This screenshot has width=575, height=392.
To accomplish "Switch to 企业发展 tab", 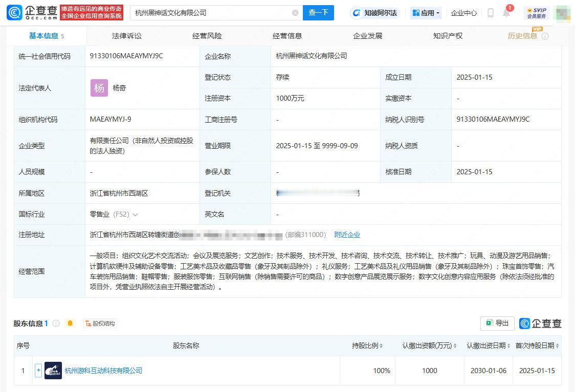I will (x=367, y=36).
